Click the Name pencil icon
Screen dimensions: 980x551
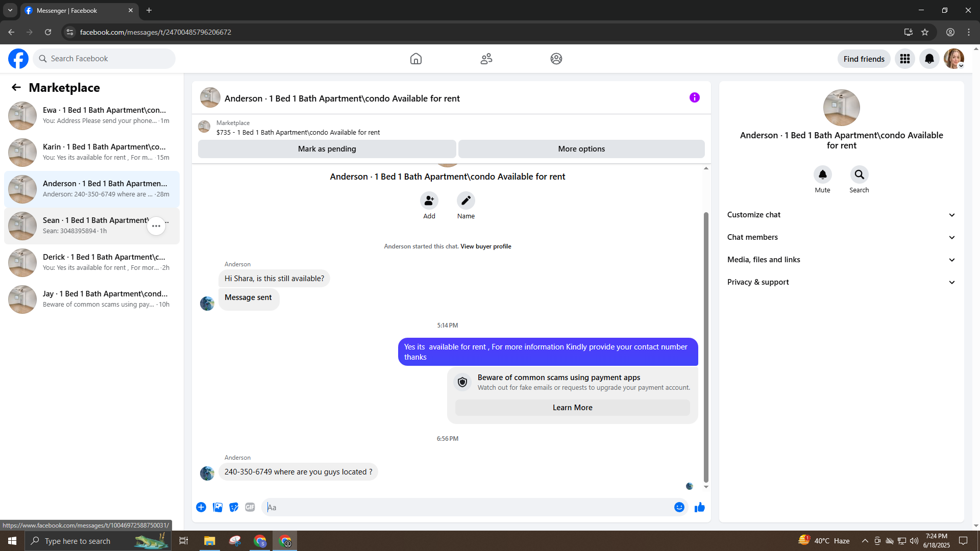coord(466,201)
